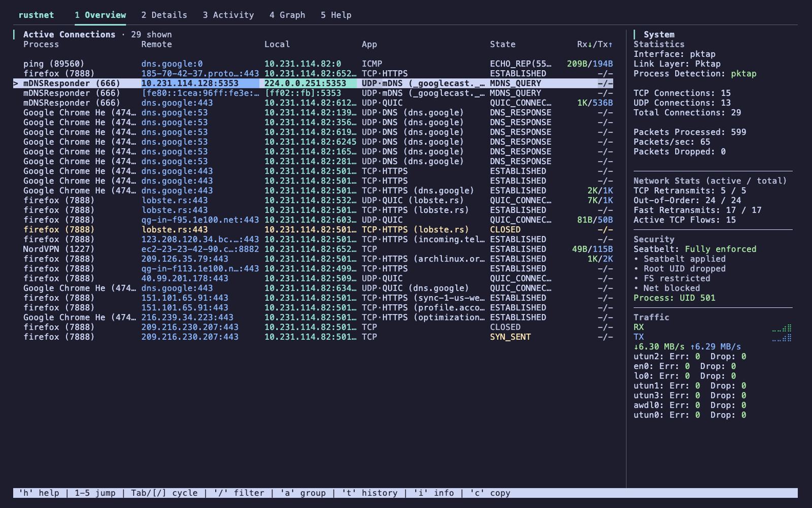The width and height of the screenshot is (812, 508).
Task: Click the Process column header
Action: (41, 44)
